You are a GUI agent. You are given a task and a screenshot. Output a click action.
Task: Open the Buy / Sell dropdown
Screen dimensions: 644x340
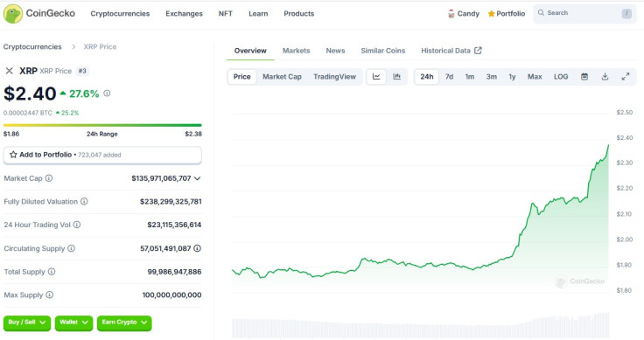click(27, 323)
